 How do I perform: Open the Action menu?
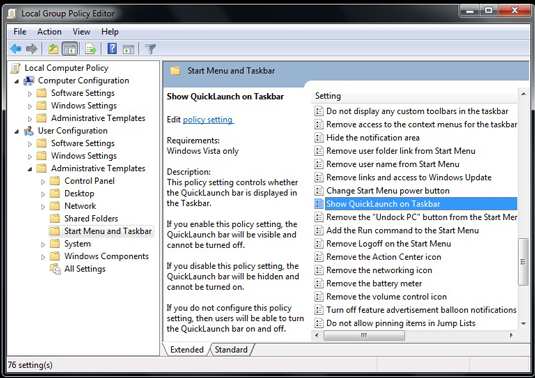click(49, 32)
